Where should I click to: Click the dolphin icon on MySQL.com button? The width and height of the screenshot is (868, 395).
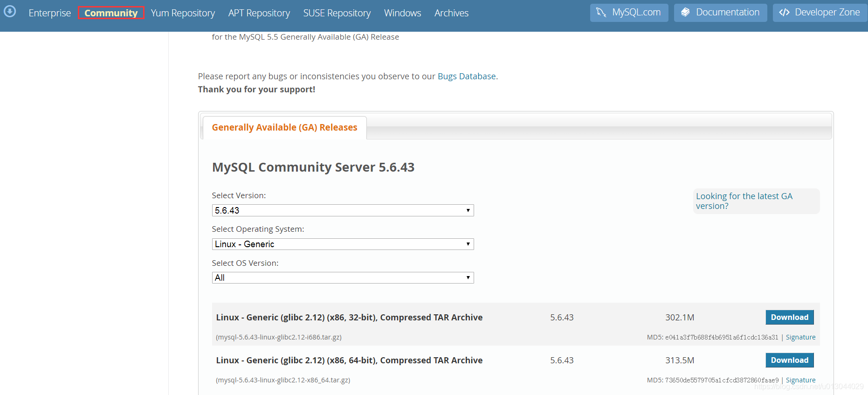[601, 13]
